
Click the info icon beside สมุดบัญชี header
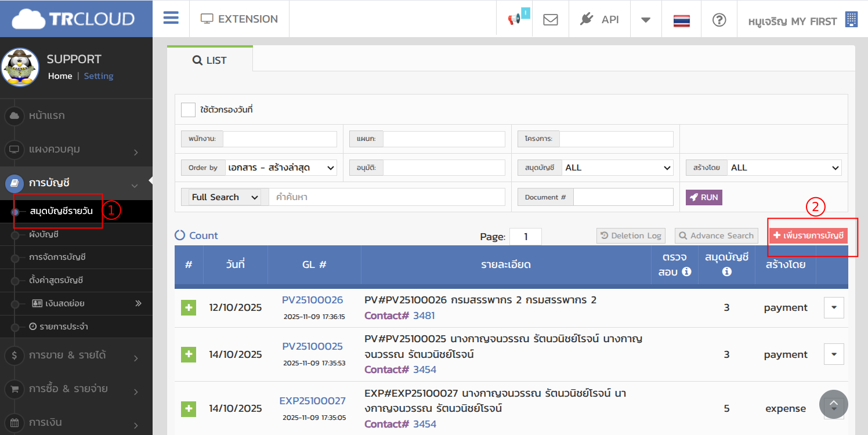[726, 271]
